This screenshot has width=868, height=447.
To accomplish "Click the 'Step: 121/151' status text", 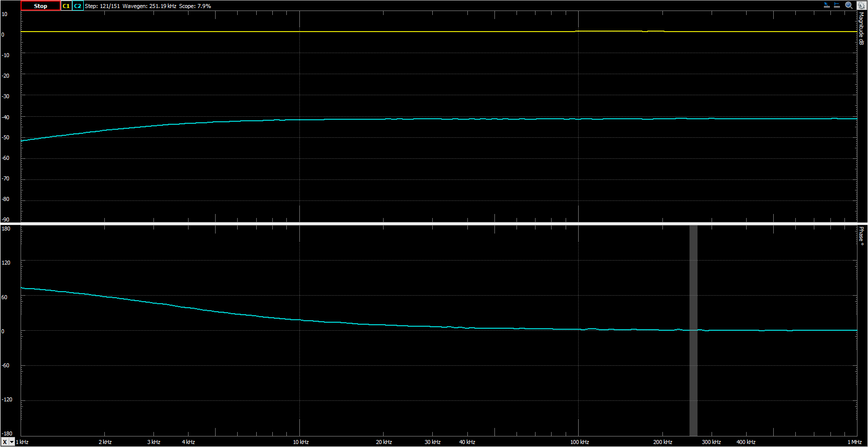I will click(x=102, y=6).
